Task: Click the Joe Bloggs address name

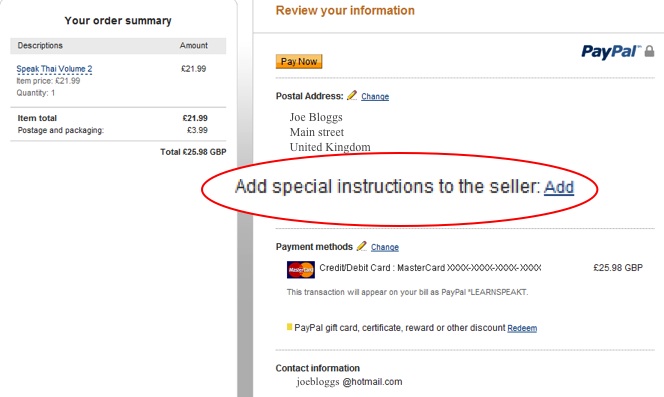Action: click(x=316, y=117)
